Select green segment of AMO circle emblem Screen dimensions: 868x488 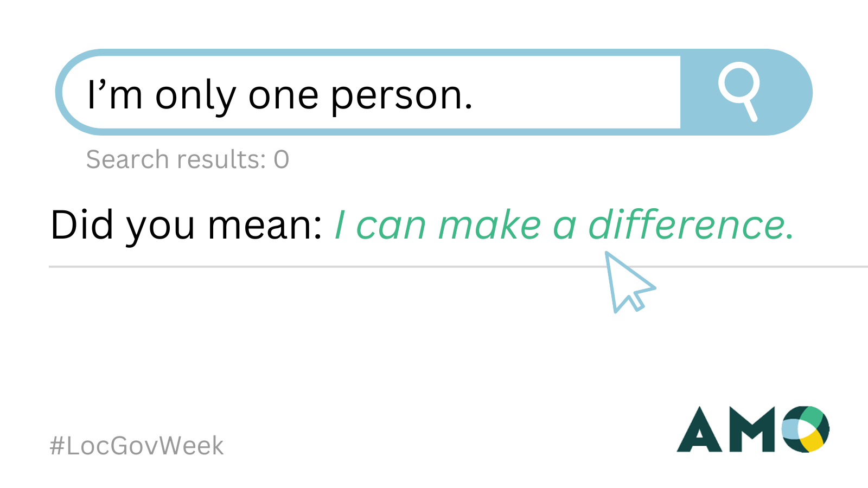click(812, 416)
